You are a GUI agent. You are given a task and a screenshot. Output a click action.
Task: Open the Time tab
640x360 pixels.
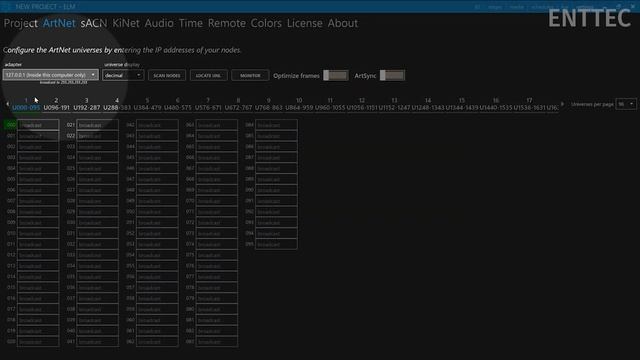(191, 23)
